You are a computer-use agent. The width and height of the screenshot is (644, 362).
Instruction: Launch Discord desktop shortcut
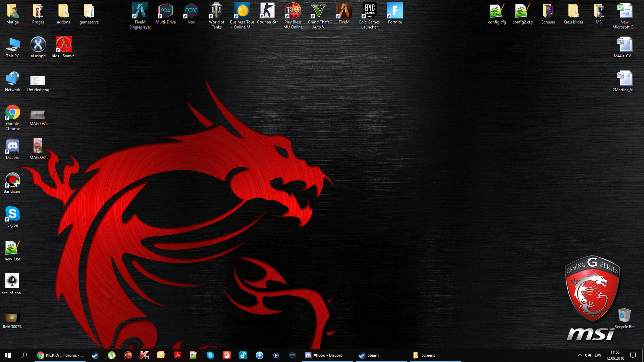(x=12, y=149)
